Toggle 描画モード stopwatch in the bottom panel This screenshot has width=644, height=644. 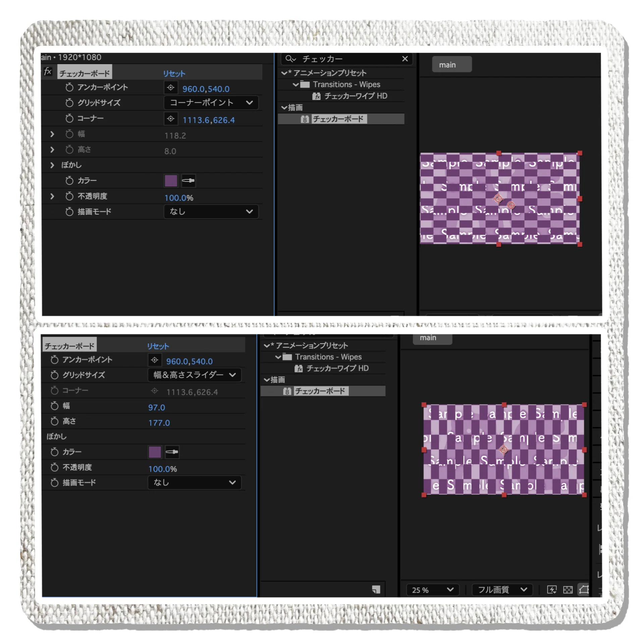tap(54, 482)
